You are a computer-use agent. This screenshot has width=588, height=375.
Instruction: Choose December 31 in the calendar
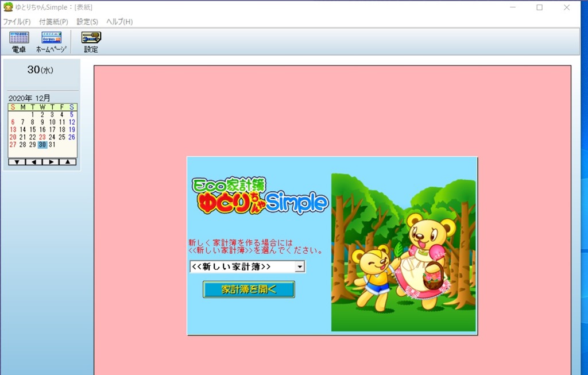point(52,145)
